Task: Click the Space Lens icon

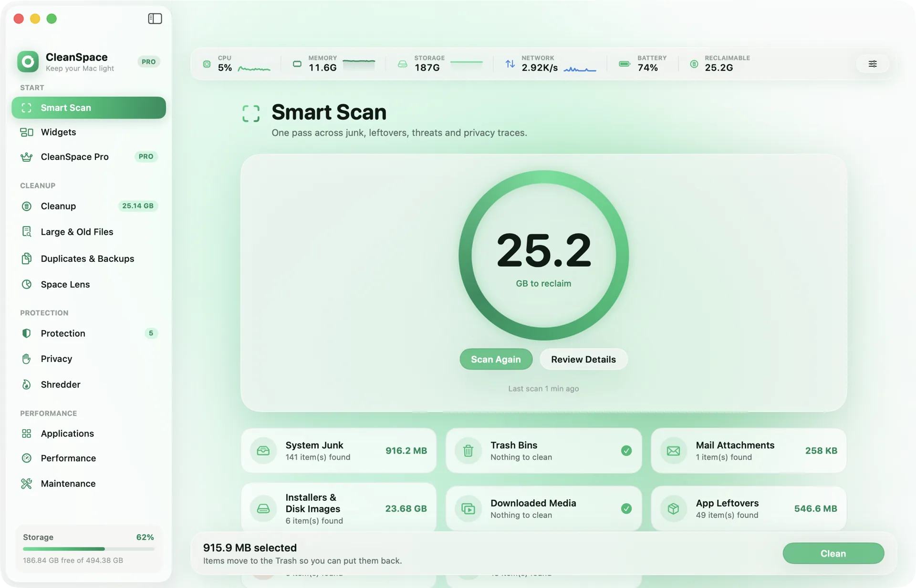Action: [x=27, y=284]
